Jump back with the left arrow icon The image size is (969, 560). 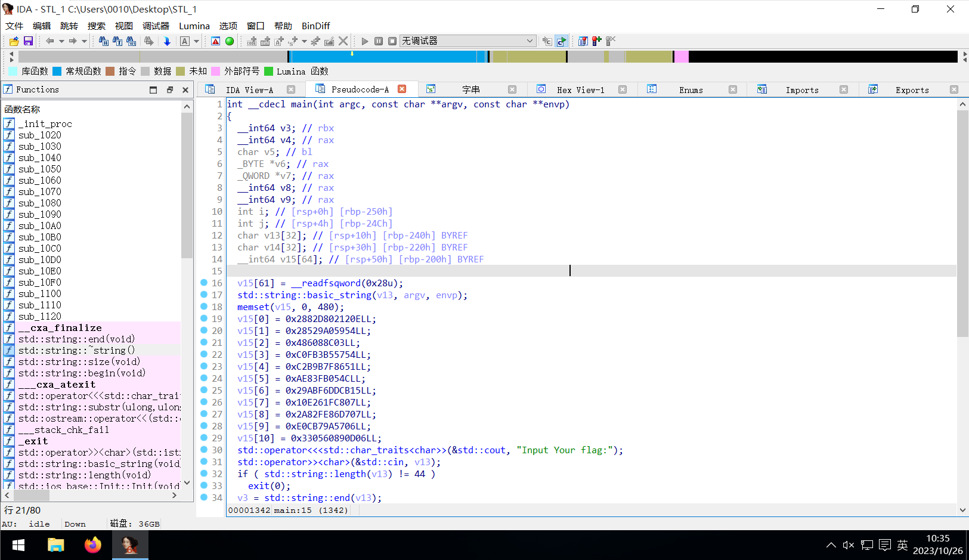tap(50, 41)
